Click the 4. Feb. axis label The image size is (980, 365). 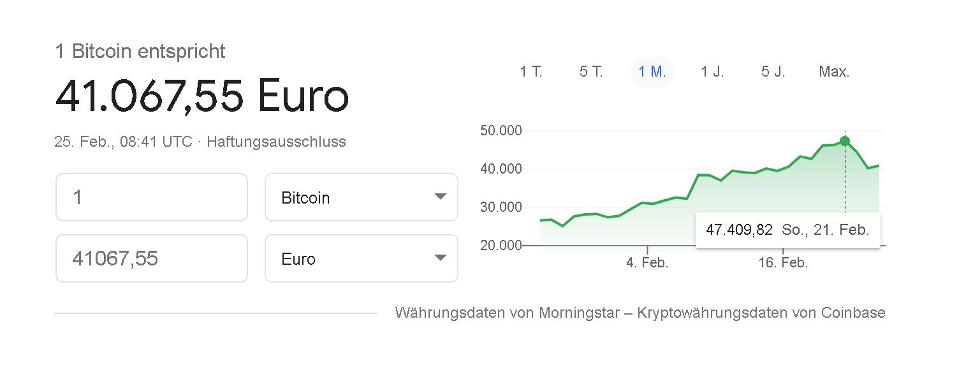647,263
